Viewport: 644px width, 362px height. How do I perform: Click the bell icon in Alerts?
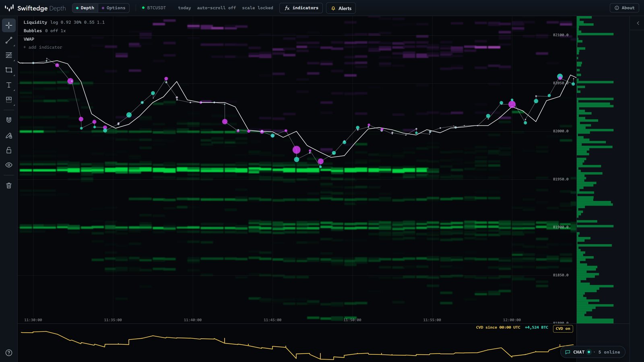(333, 8)
